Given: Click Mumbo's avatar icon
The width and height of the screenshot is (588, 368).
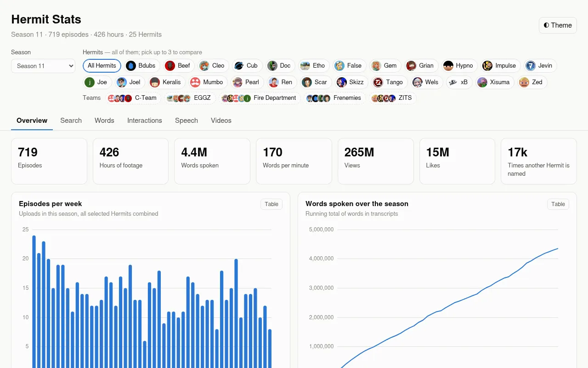Looking at the screenshot, I should coord(195,82).
